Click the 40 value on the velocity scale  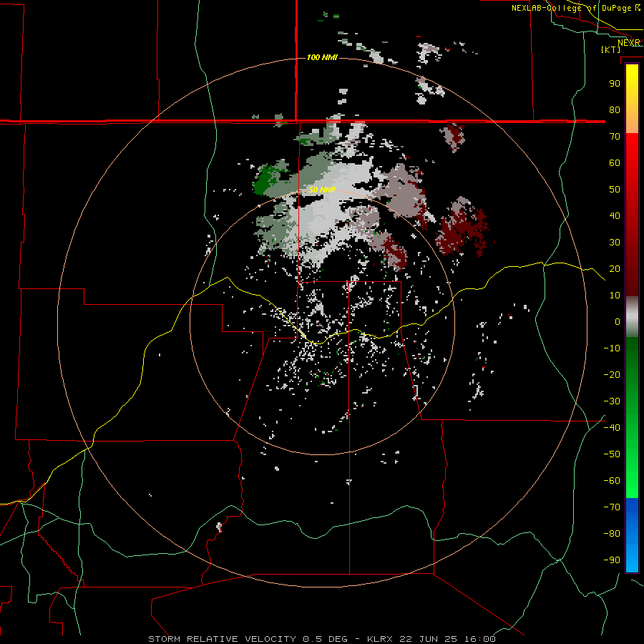pos(615,216)
